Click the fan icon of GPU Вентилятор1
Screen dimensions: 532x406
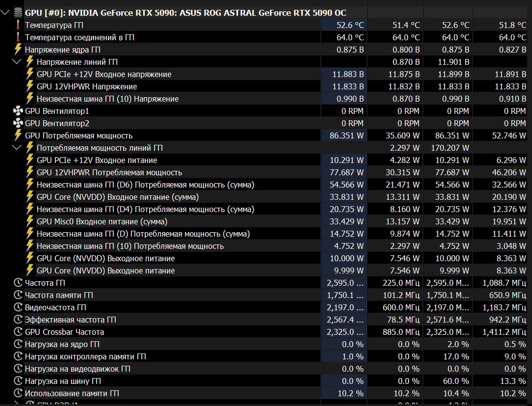coord(18,110)
